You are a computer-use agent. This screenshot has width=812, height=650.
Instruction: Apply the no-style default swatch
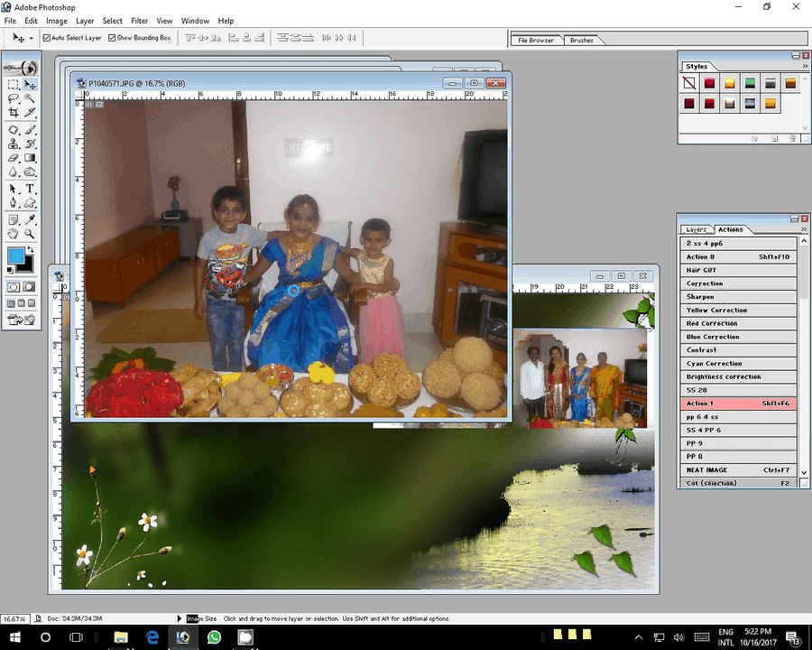coord(688,83)
